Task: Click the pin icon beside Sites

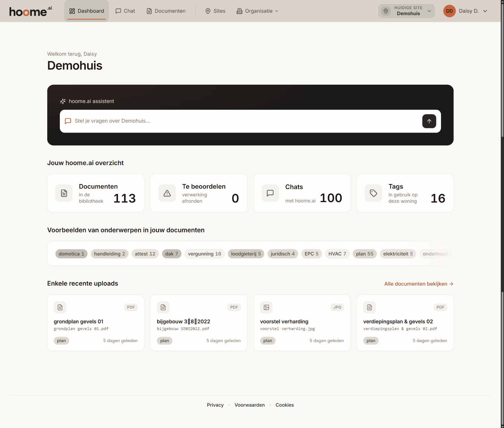Action: 208,11
